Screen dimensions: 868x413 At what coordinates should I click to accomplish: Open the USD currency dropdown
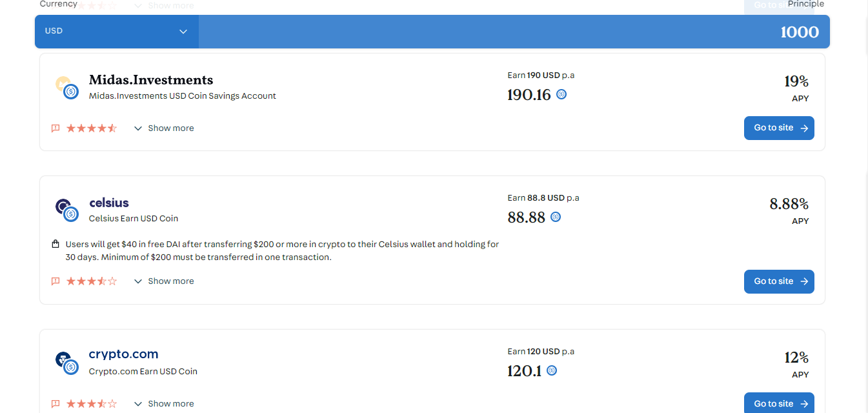[x=117, y=31]
